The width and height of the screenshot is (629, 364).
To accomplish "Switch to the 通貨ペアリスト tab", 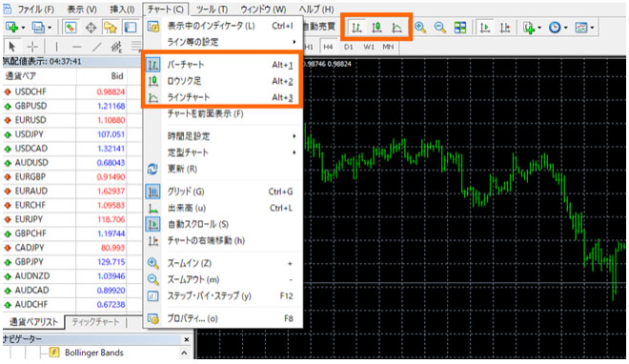I will pos(33,322).
